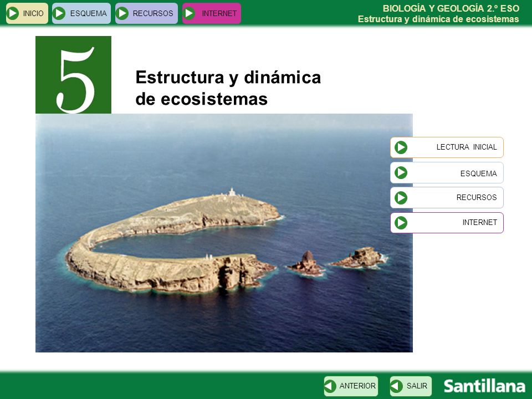Image resolution: width=532 pixels, height=399 pixels.
Task: Open the INTERNET label in the top navigation
Action: click(x=219, y=13)
